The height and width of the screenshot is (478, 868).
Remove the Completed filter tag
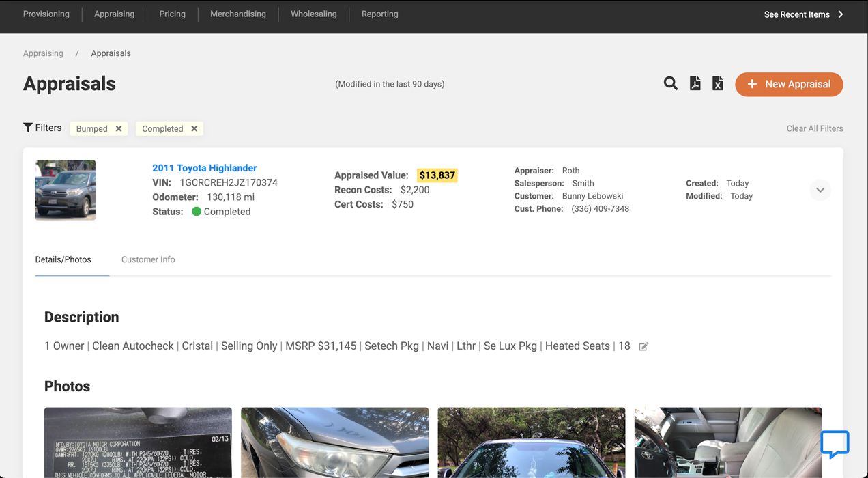pyautogui.click(x=194, y=128)
